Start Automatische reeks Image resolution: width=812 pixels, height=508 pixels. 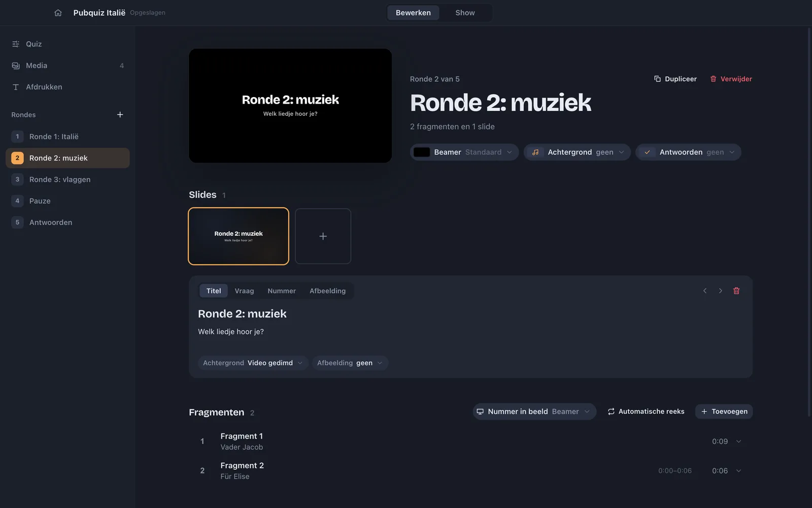click(x=646, y=411)
